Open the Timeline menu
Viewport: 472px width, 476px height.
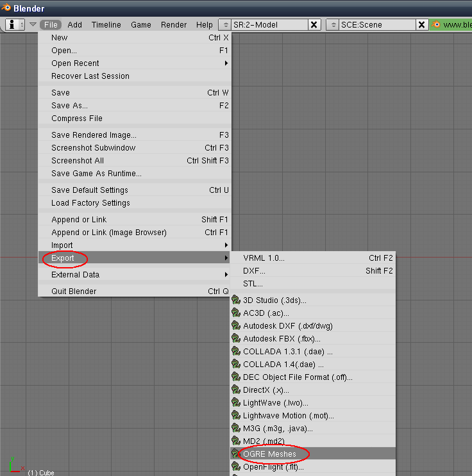(x=106, y=24)
